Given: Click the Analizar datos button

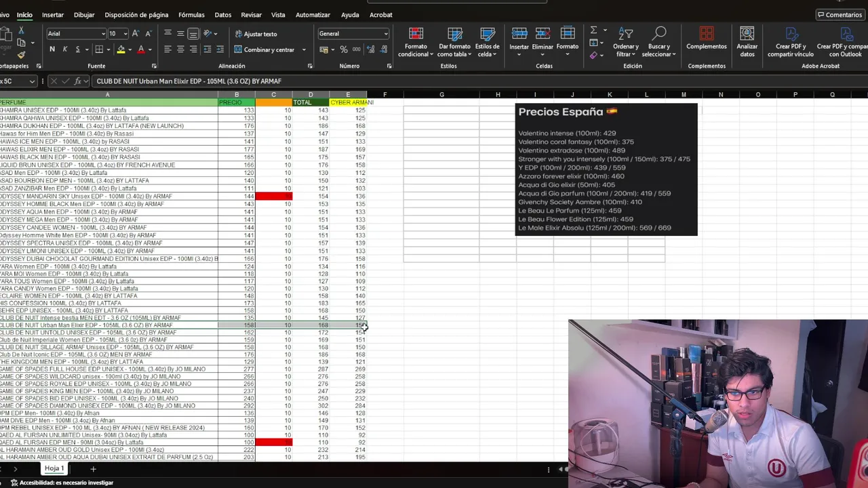Looking at the screenshot, I should click(747, 42).
